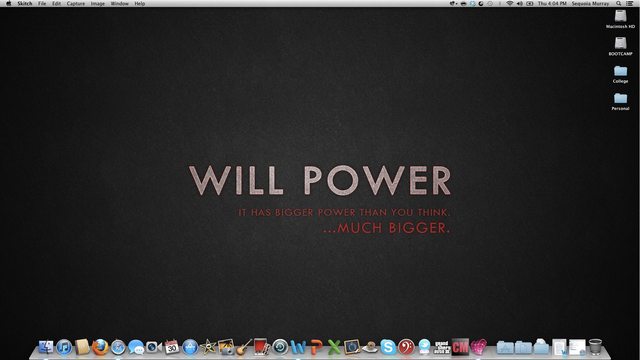Open the Capture menu

point(76,3)
